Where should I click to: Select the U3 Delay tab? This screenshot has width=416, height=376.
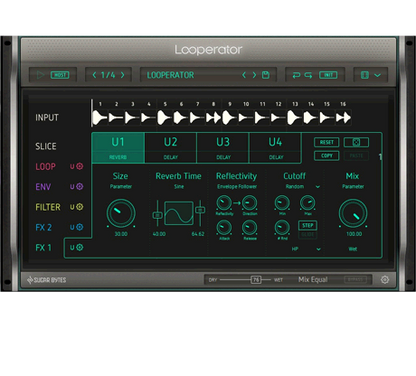223,148
